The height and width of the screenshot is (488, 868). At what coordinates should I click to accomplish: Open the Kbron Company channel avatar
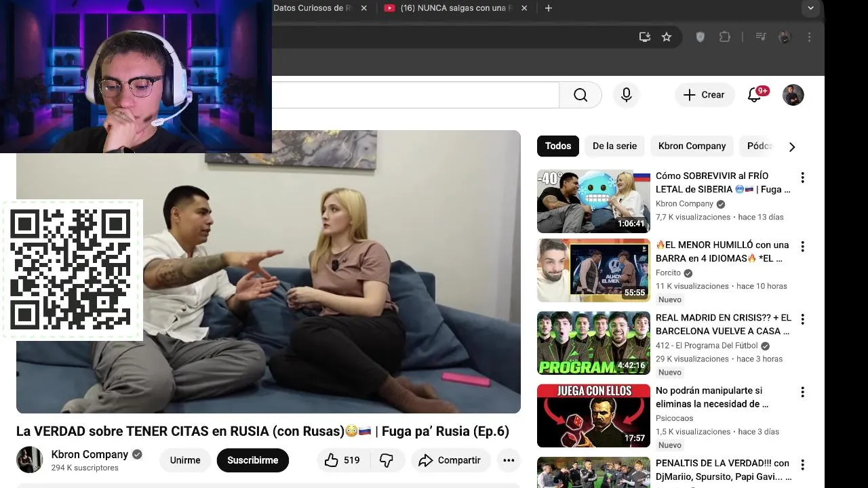[30, 460]
